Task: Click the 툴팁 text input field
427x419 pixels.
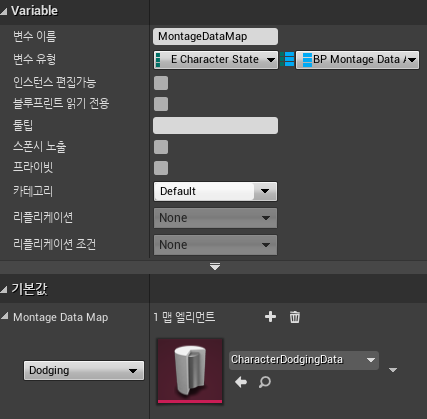Action: click(x=215, y=125)
